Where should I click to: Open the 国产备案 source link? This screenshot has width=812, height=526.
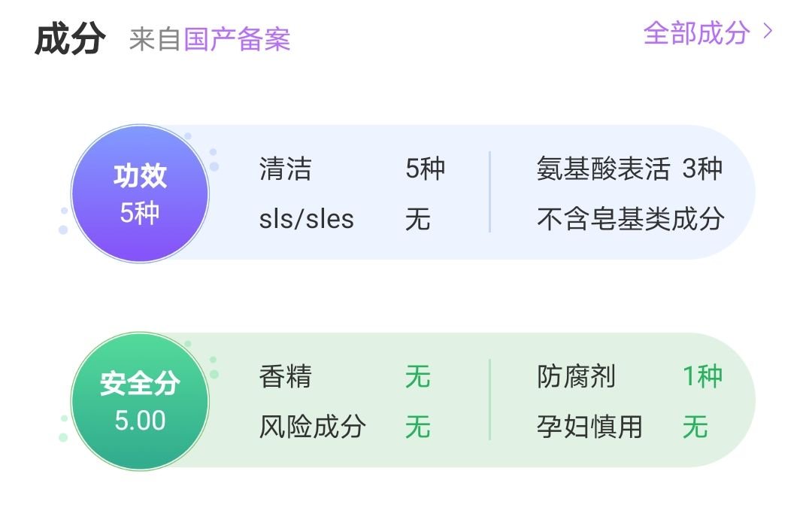point(237,39)
